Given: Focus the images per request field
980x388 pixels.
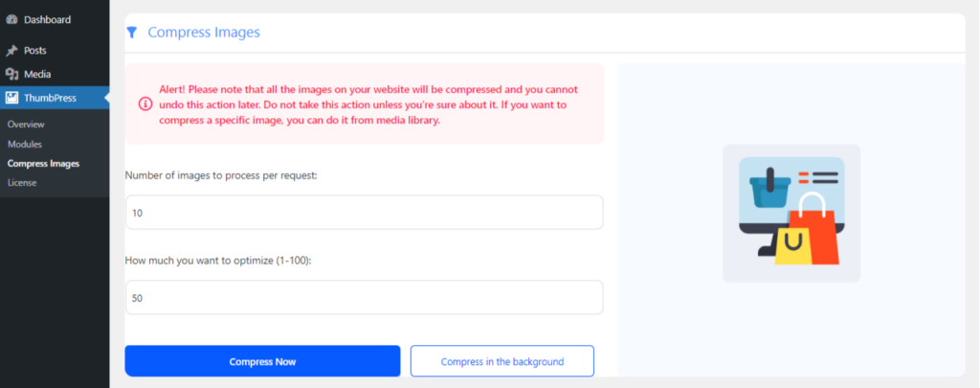Looking at the screenshot, I should coord(364,212).
